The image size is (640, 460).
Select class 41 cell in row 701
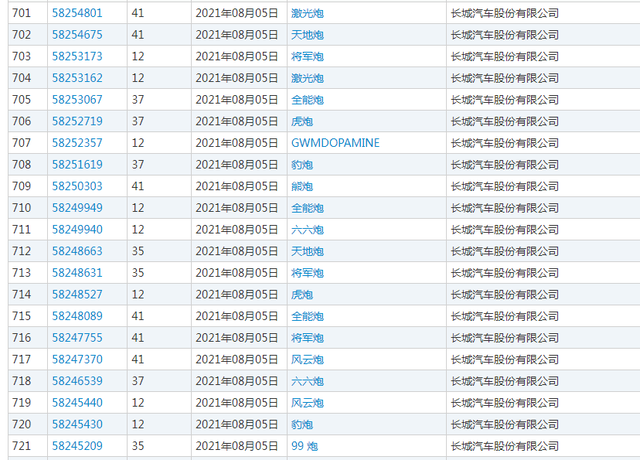pyautogui.click(x=159, y=13)
